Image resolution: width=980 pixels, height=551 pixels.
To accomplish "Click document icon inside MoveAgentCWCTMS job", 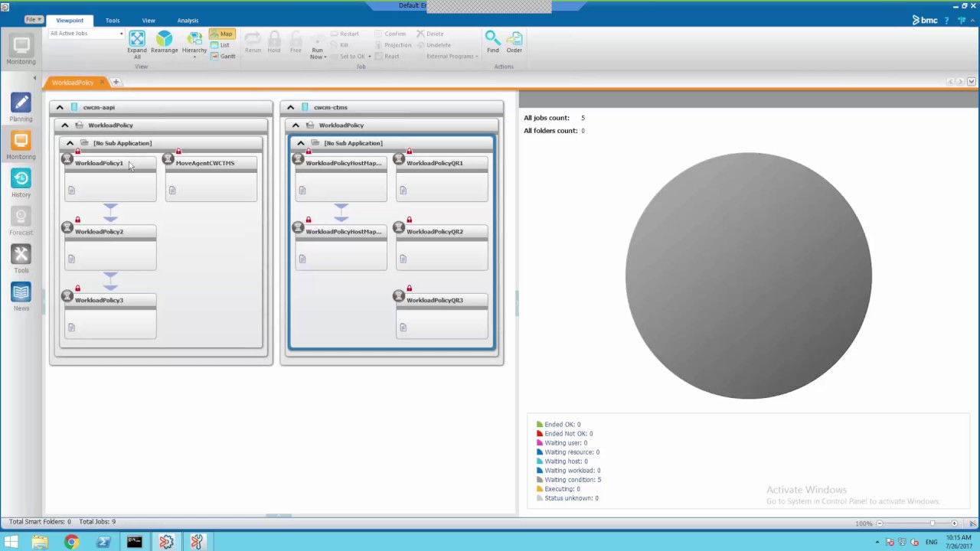I will pos(172,191).
